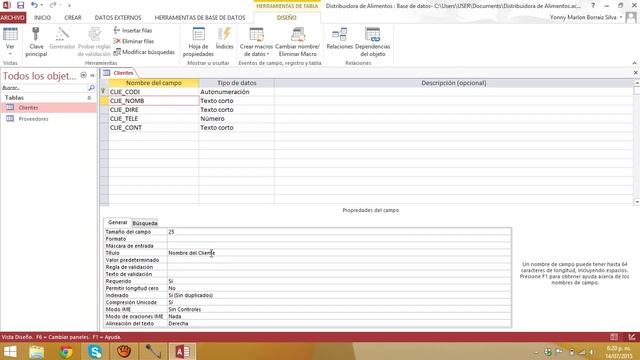
Task: Switch to Design view in status bar
Action: pyautogui.click(x=632, y=337)
